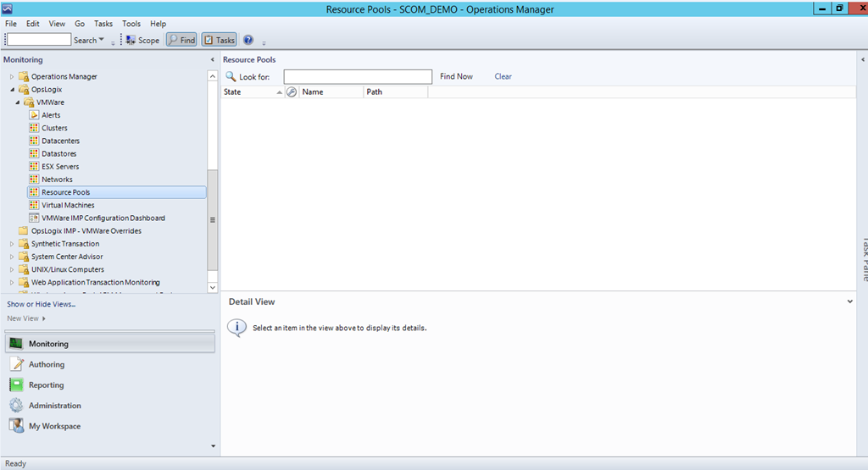Viewport: 868px width, 470px height.
Task: Open VMWare IMP Configuration Dashboard
Action: coord(103,218)
